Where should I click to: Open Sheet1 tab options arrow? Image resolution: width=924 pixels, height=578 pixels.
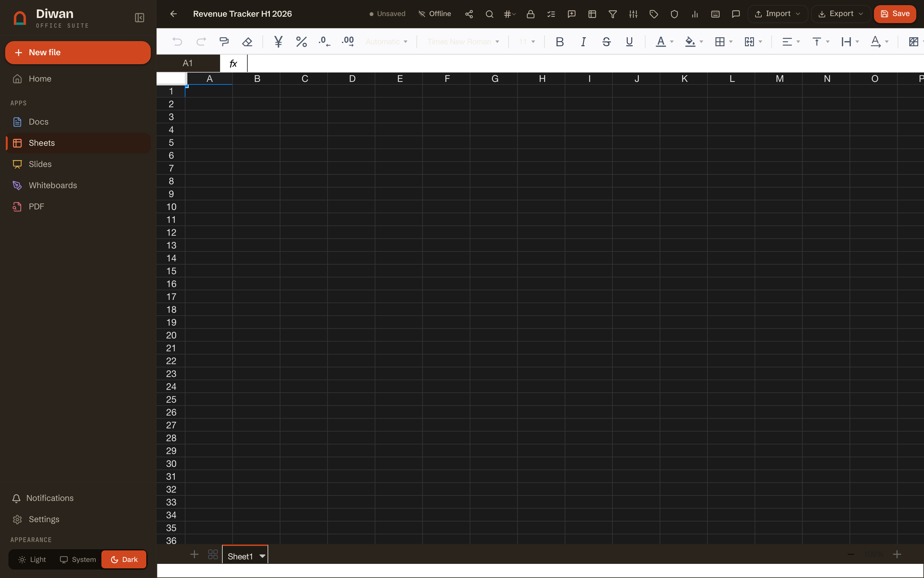[x=262, y=556]
